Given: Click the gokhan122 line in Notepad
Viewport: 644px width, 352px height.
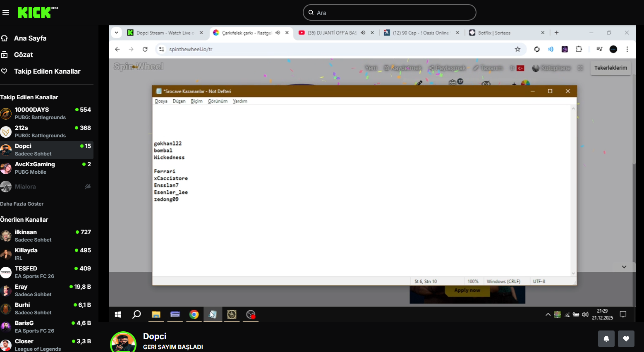Looking at the screenshot, I should click(x=168, y=144).
